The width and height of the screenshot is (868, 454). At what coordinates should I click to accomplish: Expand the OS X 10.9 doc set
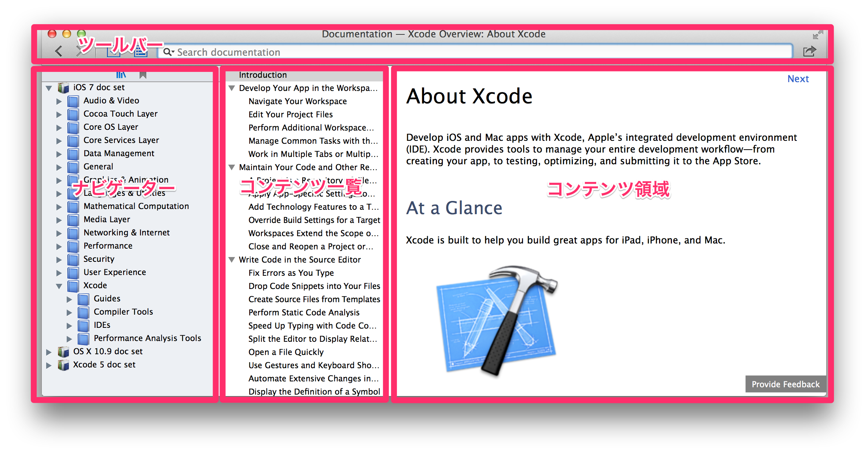(49, 352)
